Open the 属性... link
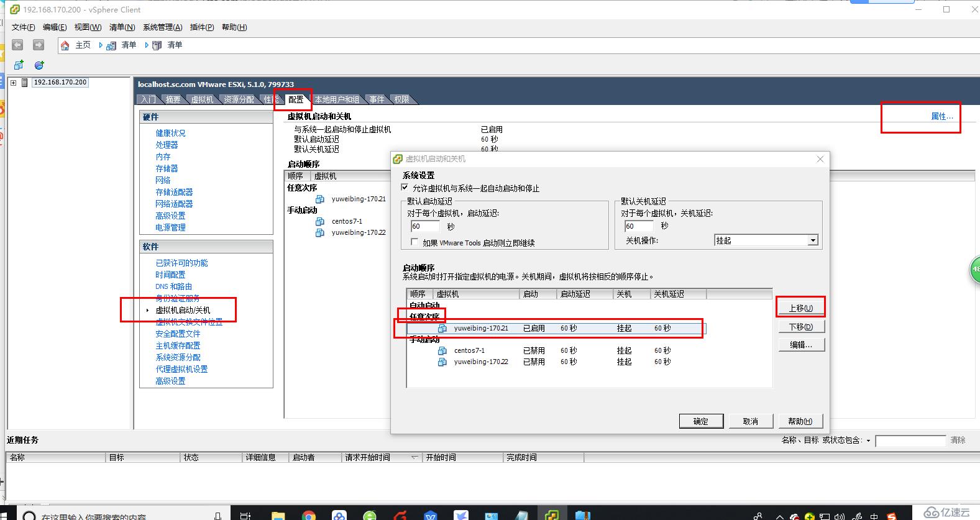 click(941, 116)
